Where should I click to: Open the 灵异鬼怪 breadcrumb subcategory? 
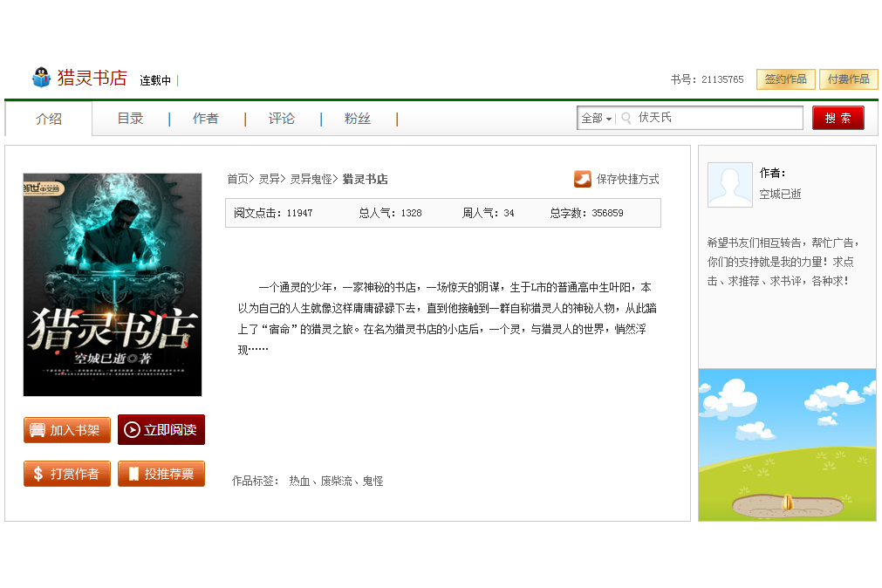click(311, 179)
